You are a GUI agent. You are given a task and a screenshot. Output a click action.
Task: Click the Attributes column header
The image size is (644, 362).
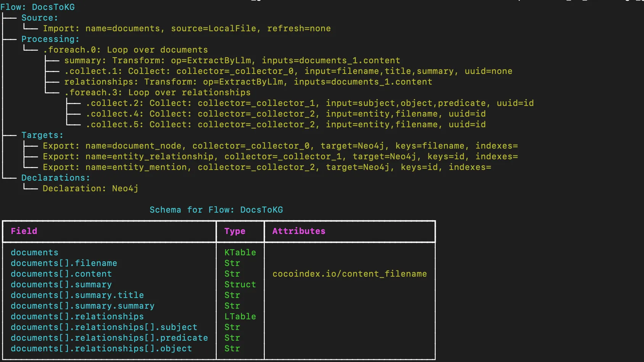click(x=298, y=231)
